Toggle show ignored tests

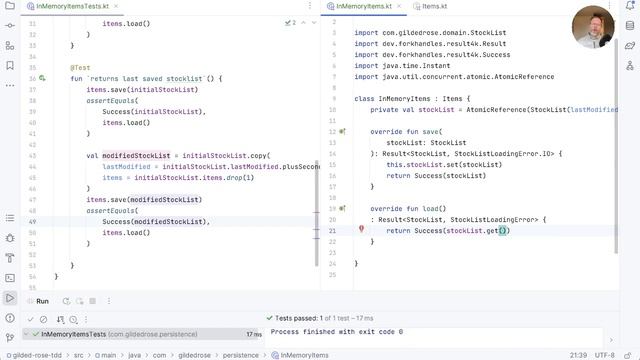pos(44,320)
